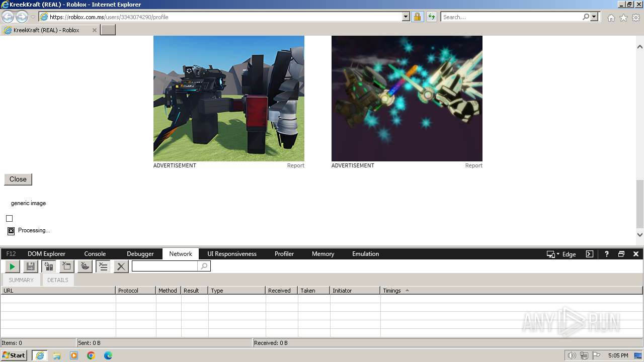Select the DETAILS sub-tab
This screenshot has height=362, width=644.
point(58,280)
